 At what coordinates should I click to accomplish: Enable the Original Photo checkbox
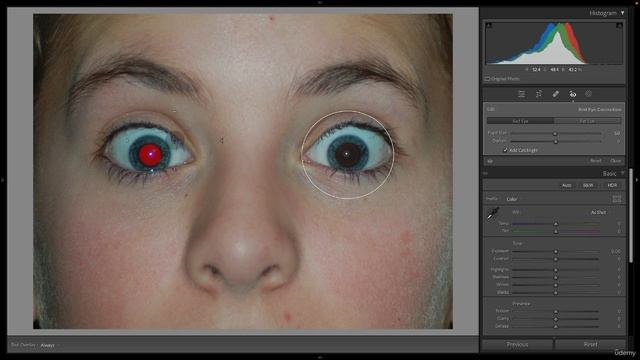[488, 79]
